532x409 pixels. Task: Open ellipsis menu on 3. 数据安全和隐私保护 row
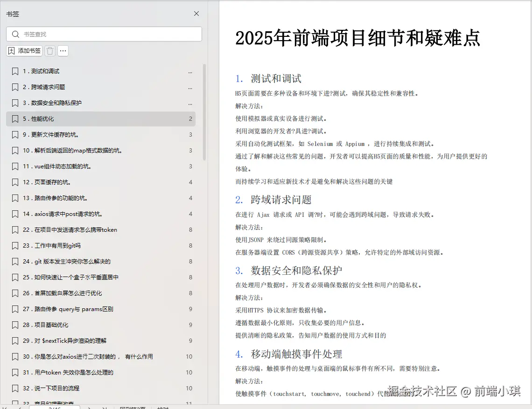point(190,104)
